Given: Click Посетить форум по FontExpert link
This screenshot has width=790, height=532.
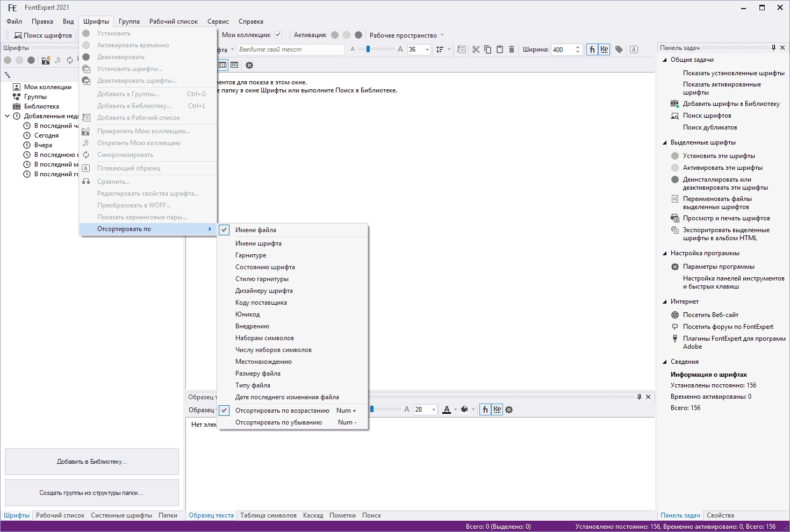Looking at the screenshot, I should coord(728,327).
